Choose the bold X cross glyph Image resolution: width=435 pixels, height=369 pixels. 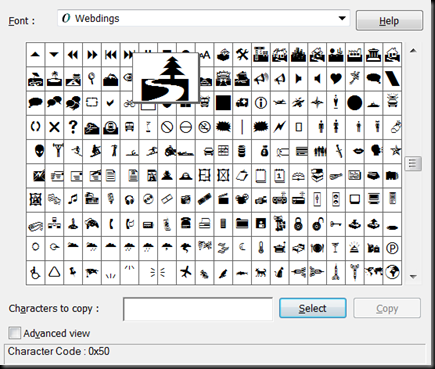[x=54, y=127]
